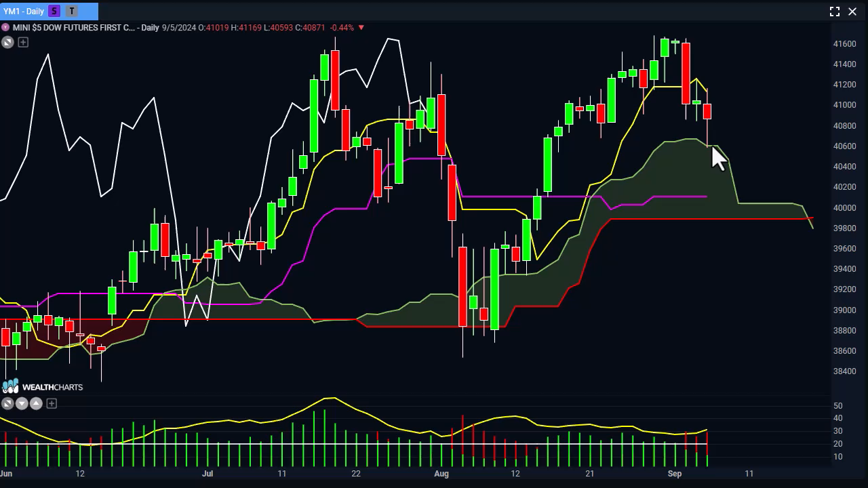Viewport: 868px width, 488px height.
Task: Click the 20 level on the indicator axis
Action: tap(838, 444)
